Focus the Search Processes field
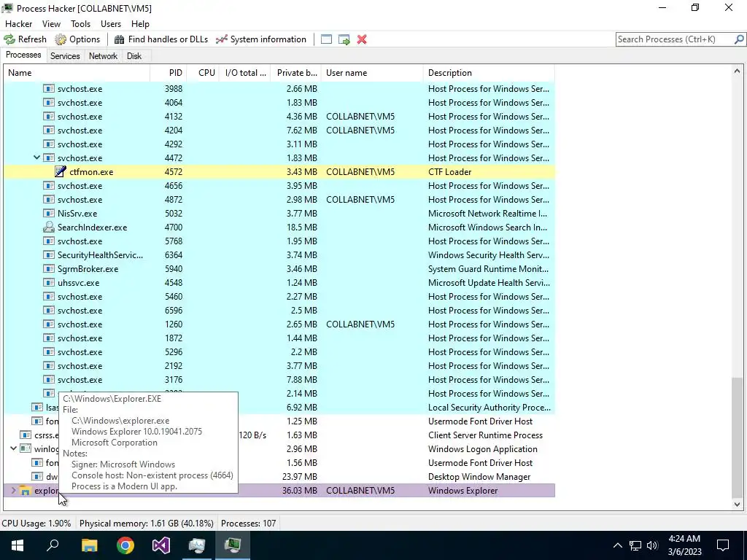The width and height of the screenshot is (747, 560). tap(675, 39)
